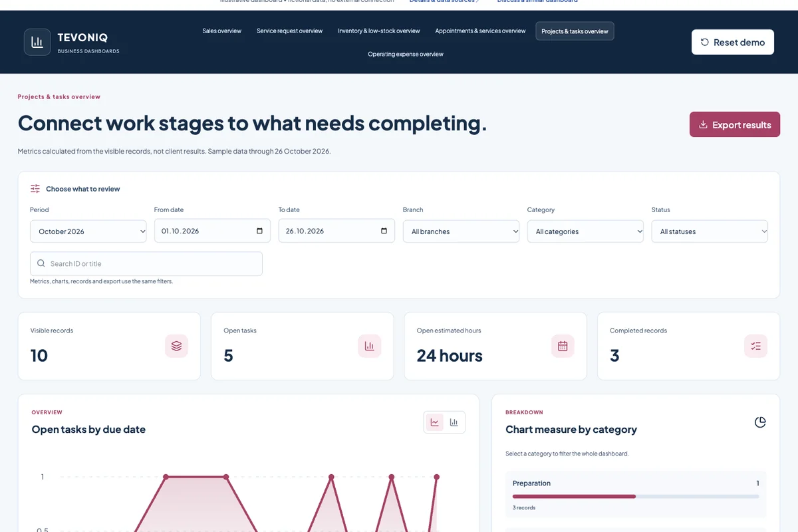
Task: Go to Inventory & low-stock overview tab
Action: click(378, 31)
